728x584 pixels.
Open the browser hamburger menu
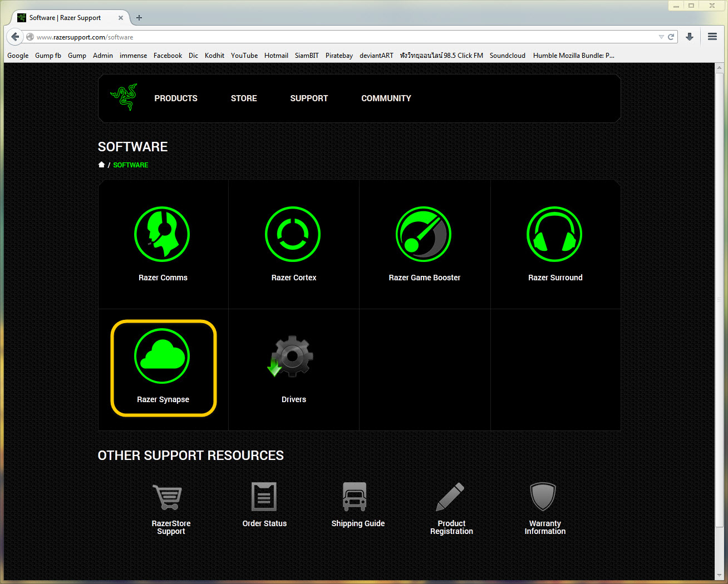[x=712, y=37]
